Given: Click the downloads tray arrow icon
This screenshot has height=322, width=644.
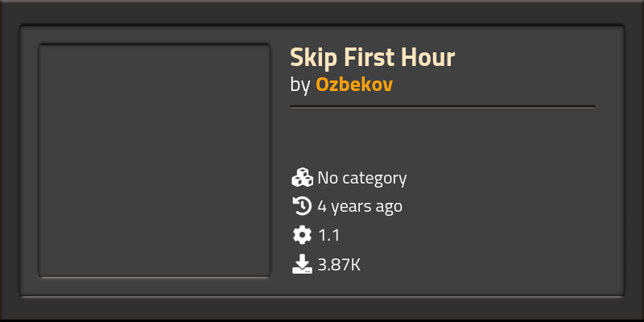Looking at the screenshot, I should coord(302,264).
